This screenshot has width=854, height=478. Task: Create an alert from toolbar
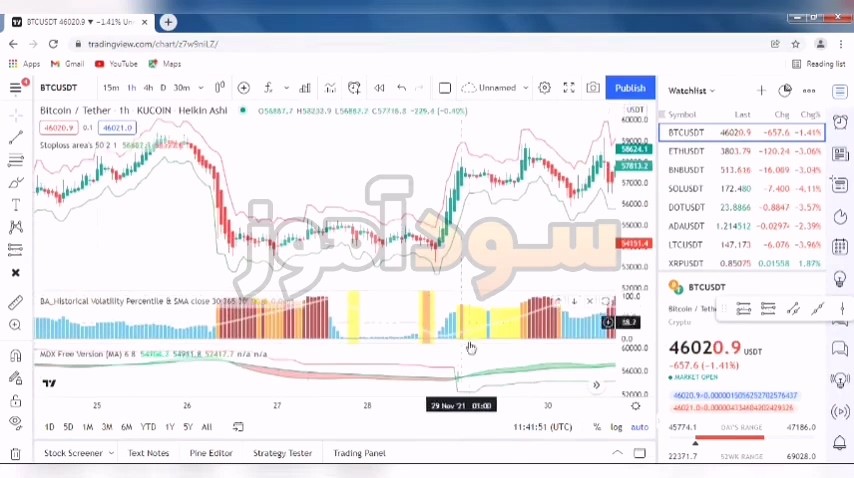[354, 88]
